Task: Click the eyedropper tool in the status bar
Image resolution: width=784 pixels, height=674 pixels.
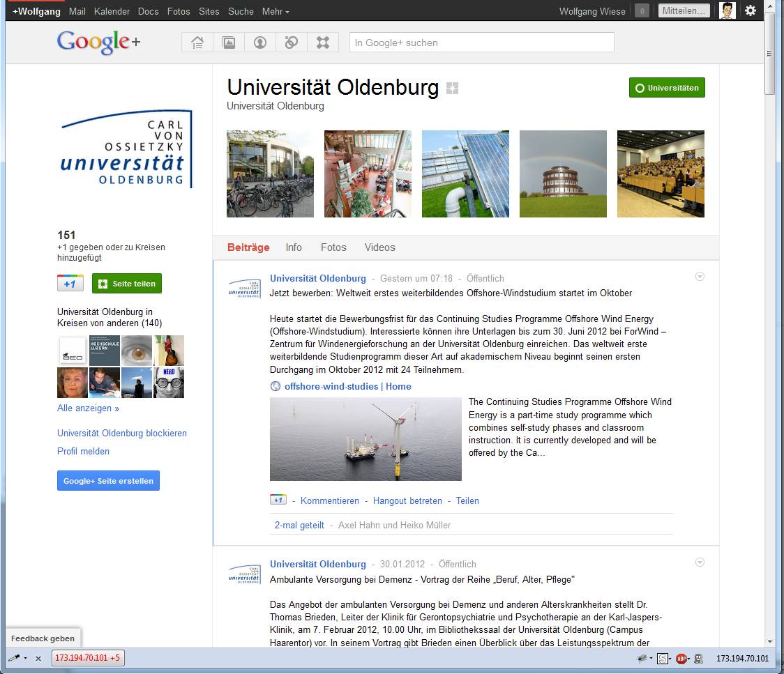Action: tap(14, 658)
